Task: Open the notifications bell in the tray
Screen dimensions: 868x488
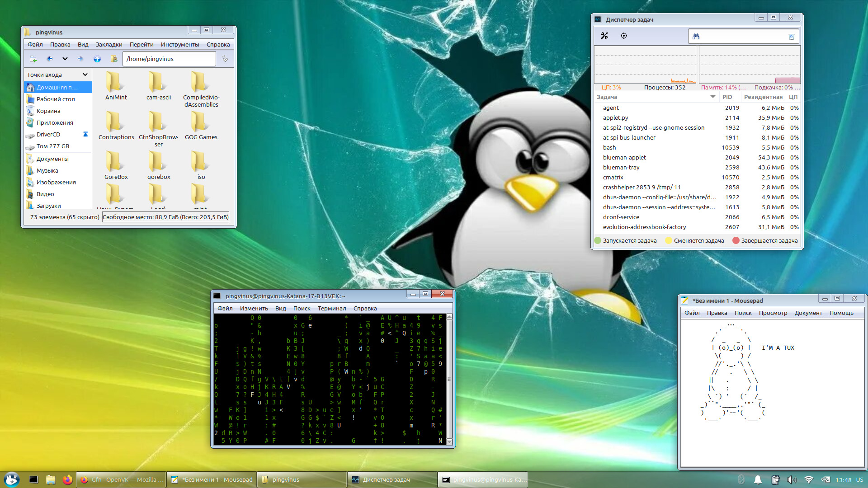Action: (x=758, y=479)
